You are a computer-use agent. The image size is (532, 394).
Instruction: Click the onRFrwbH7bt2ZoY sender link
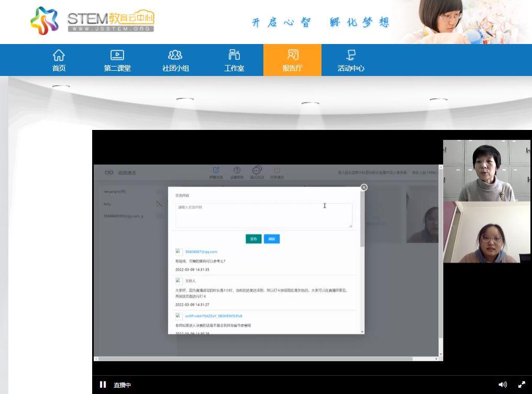(x=214, y=316)
